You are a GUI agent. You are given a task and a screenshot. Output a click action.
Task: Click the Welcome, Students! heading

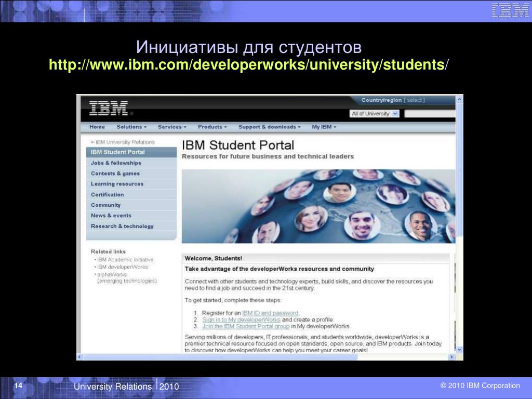pyautogui.click(x=214, y=259)
